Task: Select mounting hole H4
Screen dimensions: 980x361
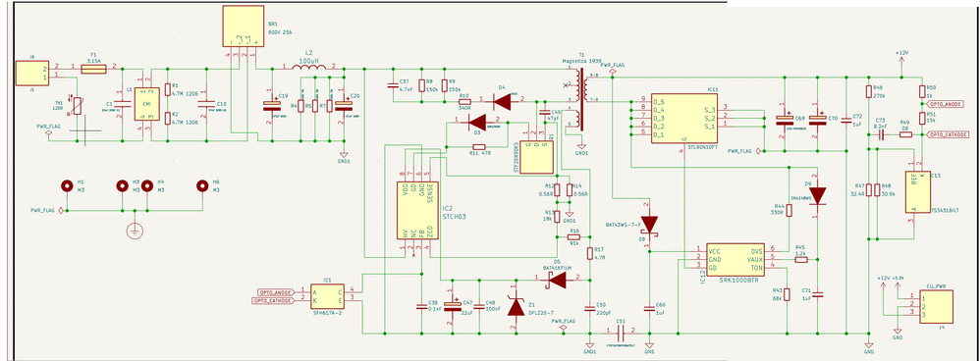Action: pos(147,186)
